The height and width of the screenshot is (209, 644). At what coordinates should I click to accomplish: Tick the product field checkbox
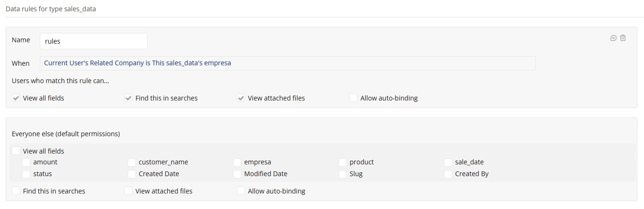coord(343,162)
